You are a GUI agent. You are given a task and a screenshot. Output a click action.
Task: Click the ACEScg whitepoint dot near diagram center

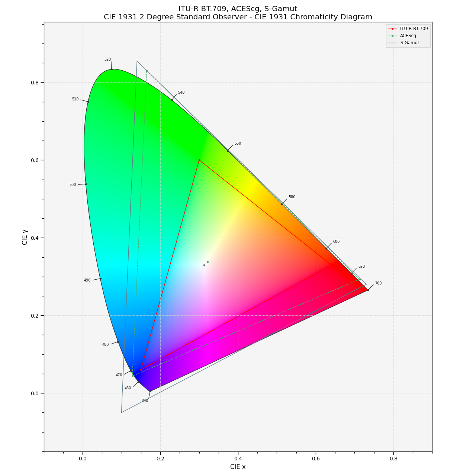tap(208, 262)
